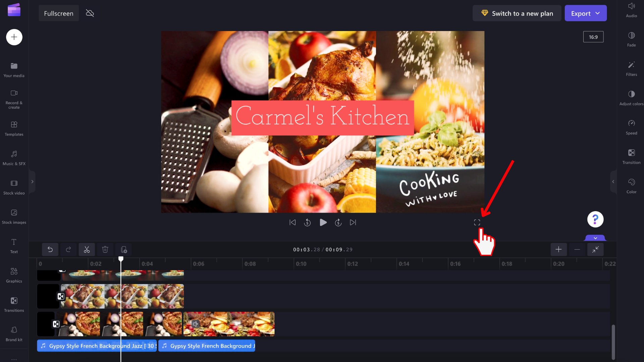Click the duplicate clip icon
644x362 pixels.
pos(124,250)
